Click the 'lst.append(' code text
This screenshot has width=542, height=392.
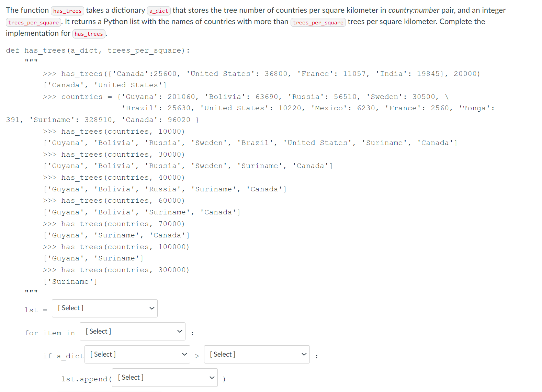tap(87, 379)
